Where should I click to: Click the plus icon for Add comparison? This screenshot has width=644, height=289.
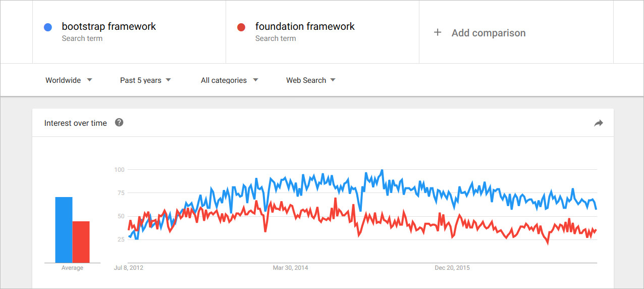tap(438, 32)
